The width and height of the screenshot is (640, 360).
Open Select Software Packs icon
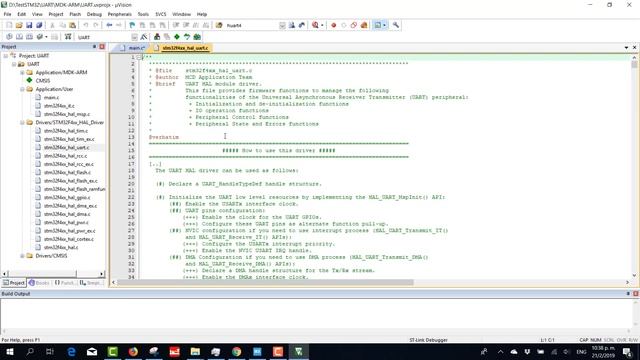coord(187,37)
